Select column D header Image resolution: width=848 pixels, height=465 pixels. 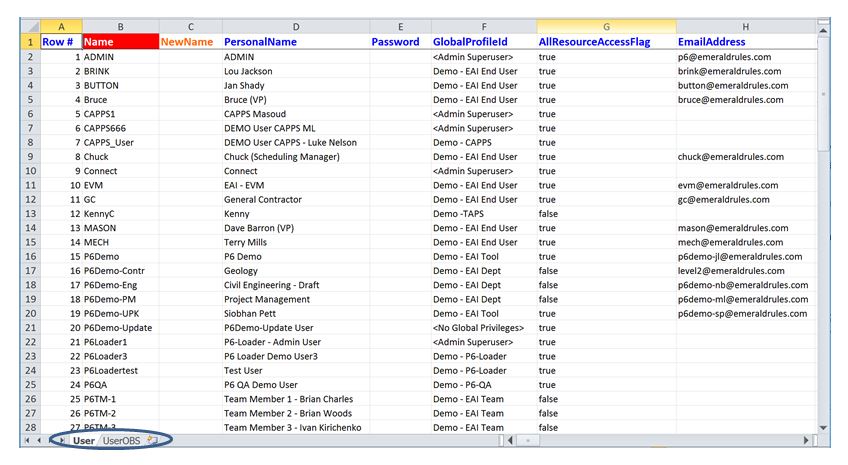pyautogui.click(x=294, y=26)
